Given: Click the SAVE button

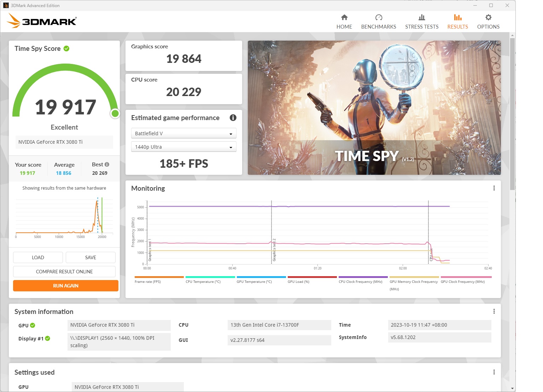Looking at the screenshot, I should pyautogui.click(x=90, y=257).
